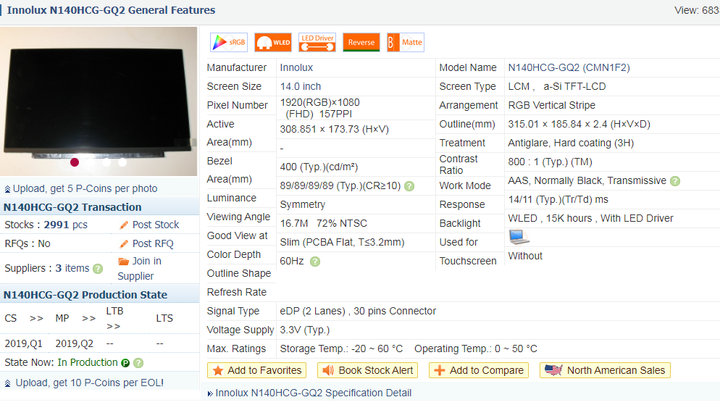The width and height of the screenshot is (720, 405).
Task: Click Post Stock link
Action: coord(156,225)
